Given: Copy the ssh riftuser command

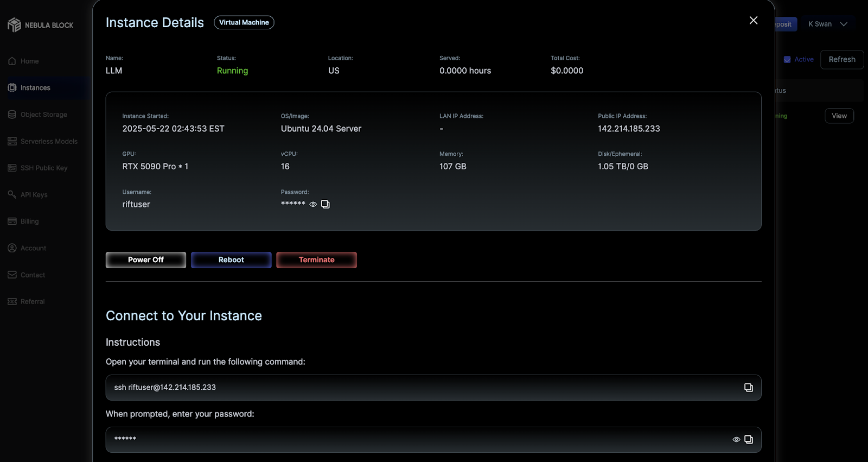Looking at the screenshot, I should 749,388.
